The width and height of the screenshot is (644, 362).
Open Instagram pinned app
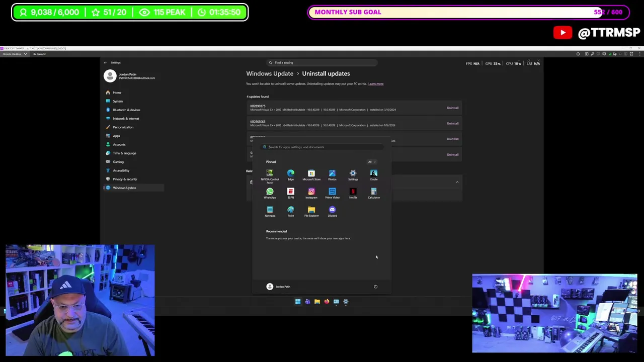(x=311, y=193)
